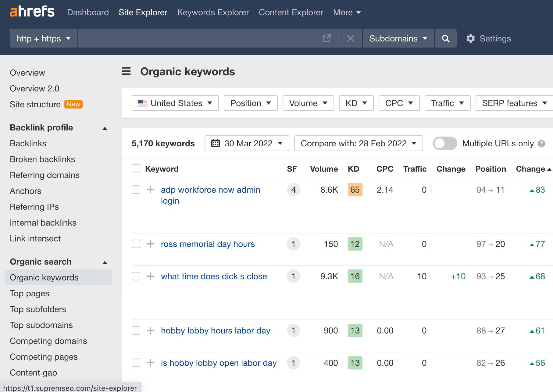
Task: Go to Top pages in sidebar
Action: 30,293
